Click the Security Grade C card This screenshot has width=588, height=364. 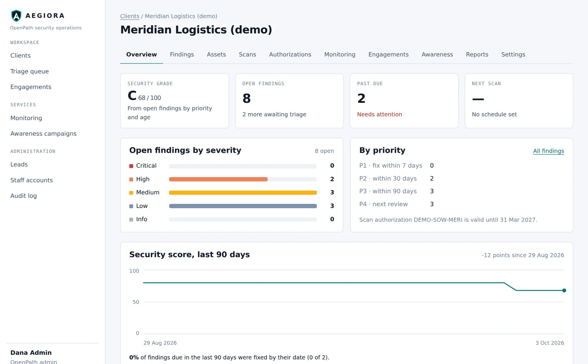pyautogui.click(x=175, y=101)
